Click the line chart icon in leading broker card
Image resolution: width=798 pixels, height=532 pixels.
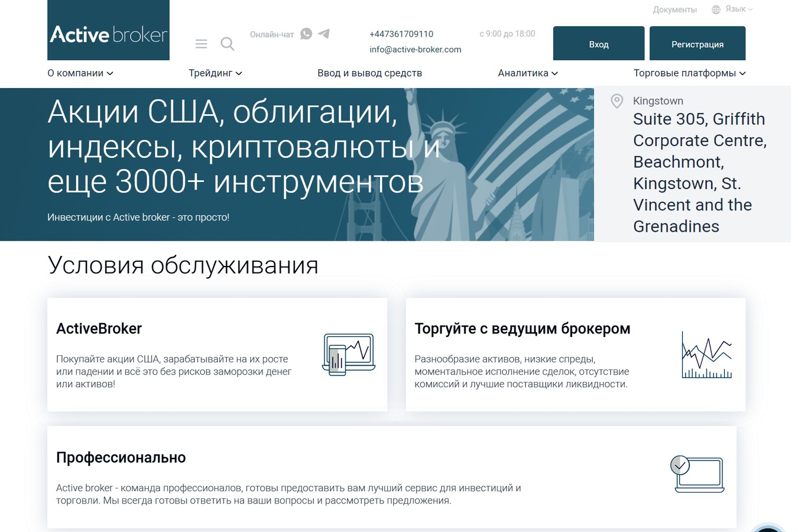pos(707,355)
